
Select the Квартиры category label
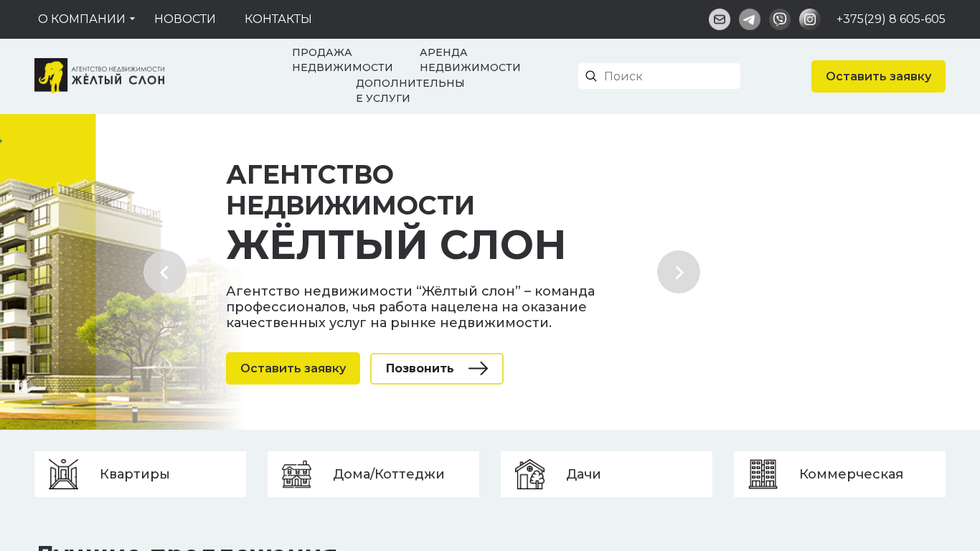coord(135,474)
